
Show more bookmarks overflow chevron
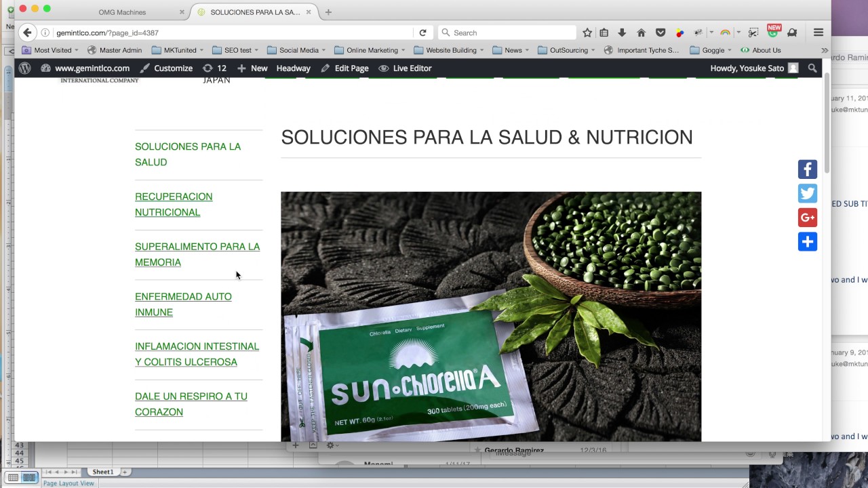tap(825, 50)
